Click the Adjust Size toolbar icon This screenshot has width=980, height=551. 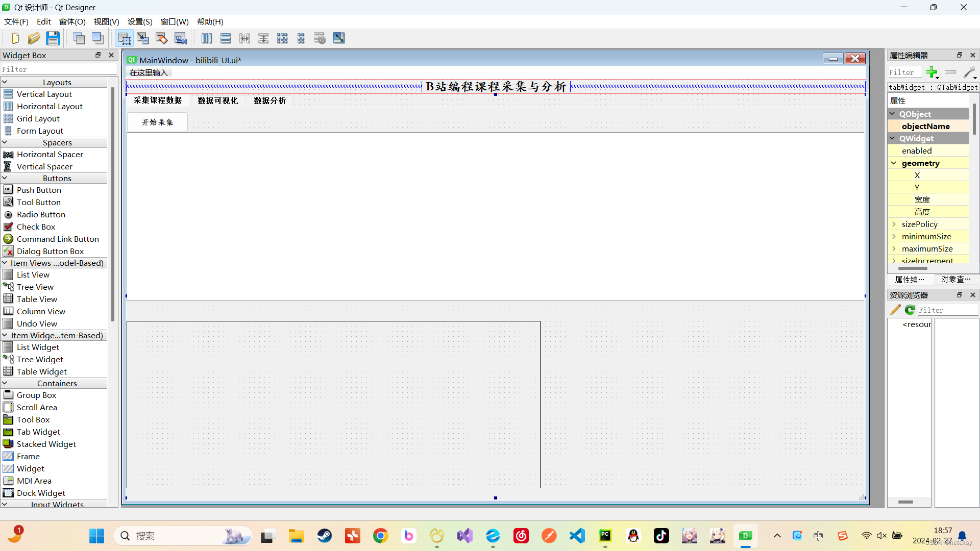pos(339,38)
